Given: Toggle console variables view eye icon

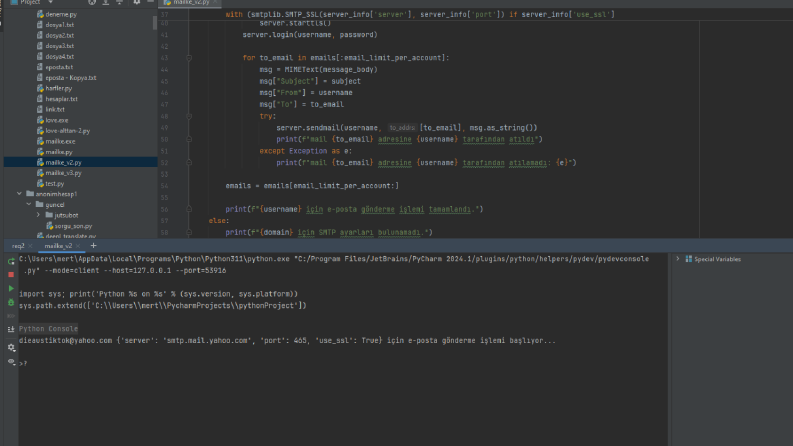Looking at the screenshot, I should coord(11,361).
